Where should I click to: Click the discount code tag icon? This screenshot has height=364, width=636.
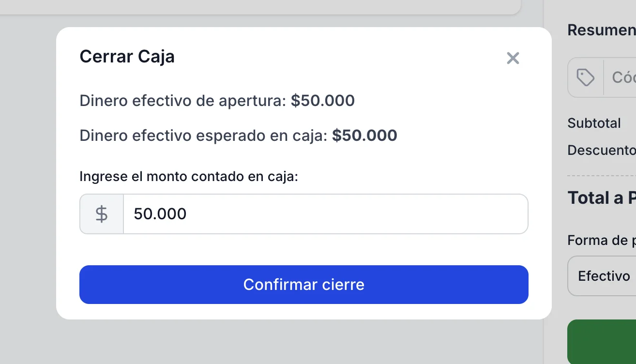(x=586, y=77)
